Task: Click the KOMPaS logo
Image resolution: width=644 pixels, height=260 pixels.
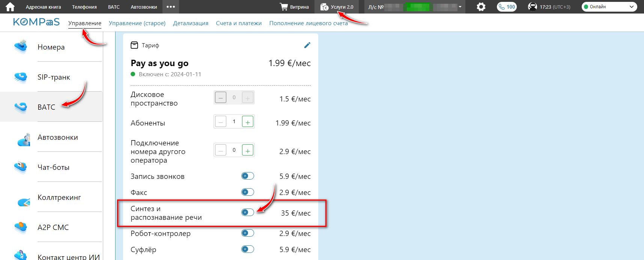Action: (36, 22)
